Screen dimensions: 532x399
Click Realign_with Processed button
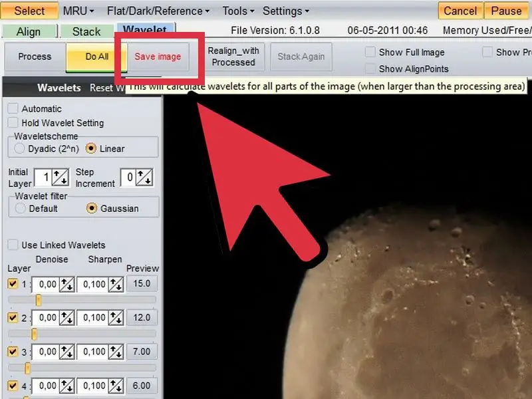tap(233, 57)
